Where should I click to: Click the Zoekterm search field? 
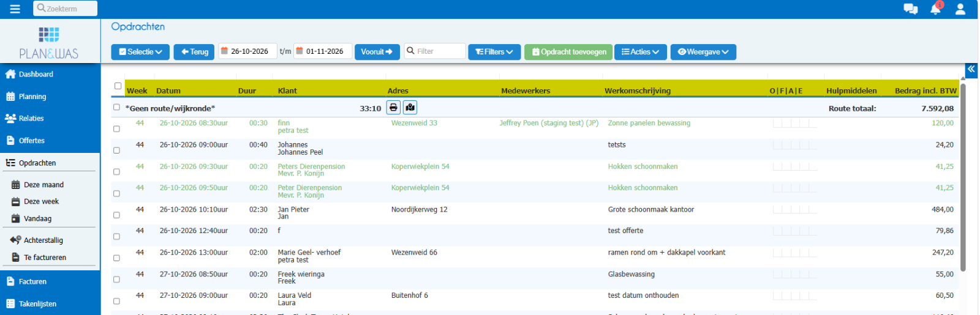click(65, 9)
